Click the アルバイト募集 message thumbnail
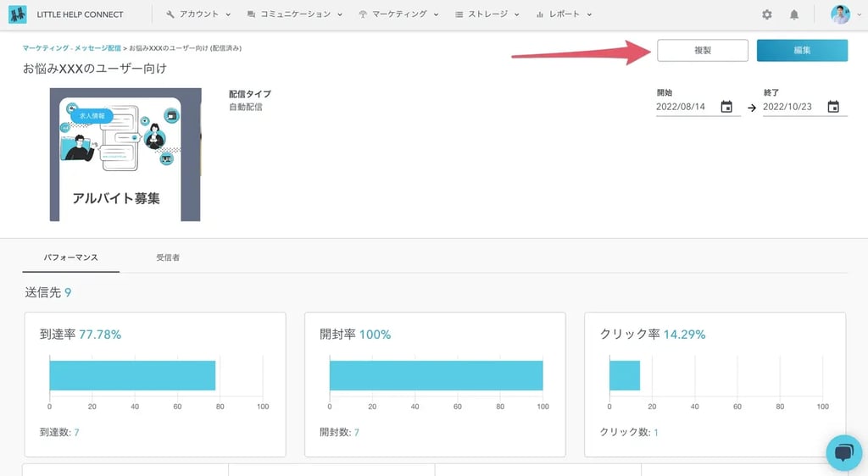 (x=125, y=154)
